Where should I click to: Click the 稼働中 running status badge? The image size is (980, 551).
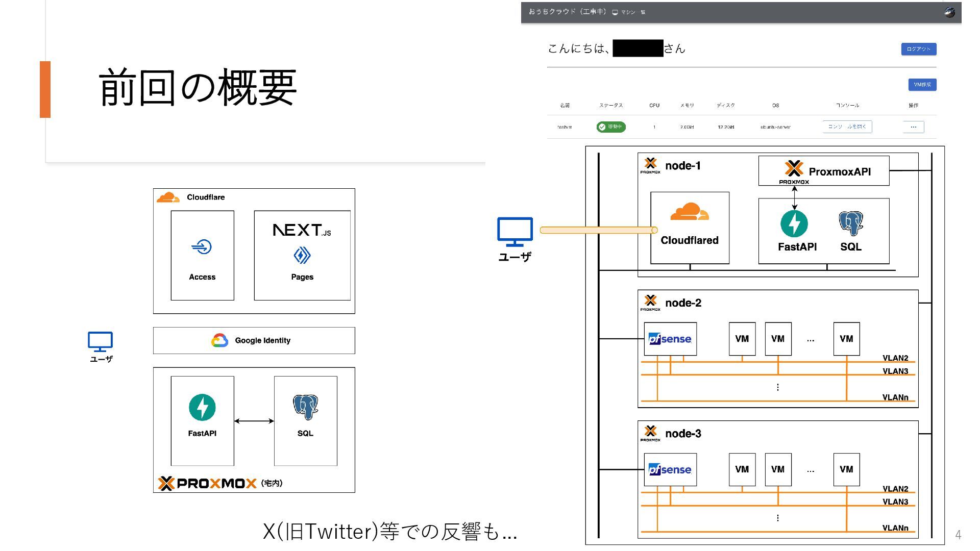pyautogui.click(x=611, y=127)
